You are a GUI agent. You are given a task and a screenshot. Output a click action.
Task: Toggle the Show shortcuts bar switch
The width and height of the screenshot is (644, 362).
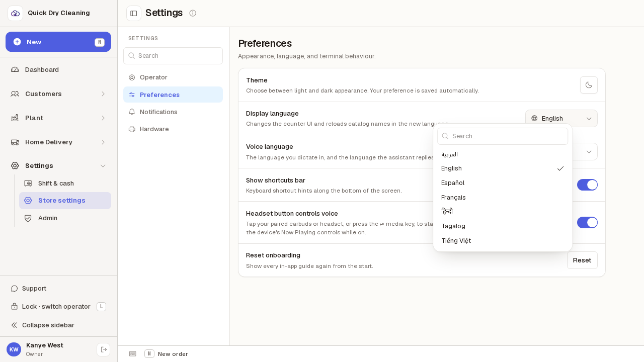pyautogui.click(x=587, y=185)
